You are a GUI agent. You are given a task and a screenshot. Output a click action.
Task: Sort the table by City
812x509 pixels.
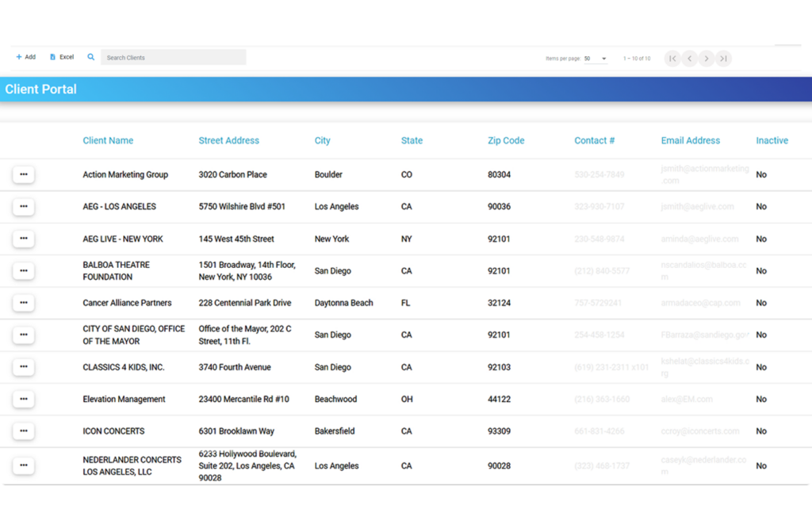tap(322, 140)
